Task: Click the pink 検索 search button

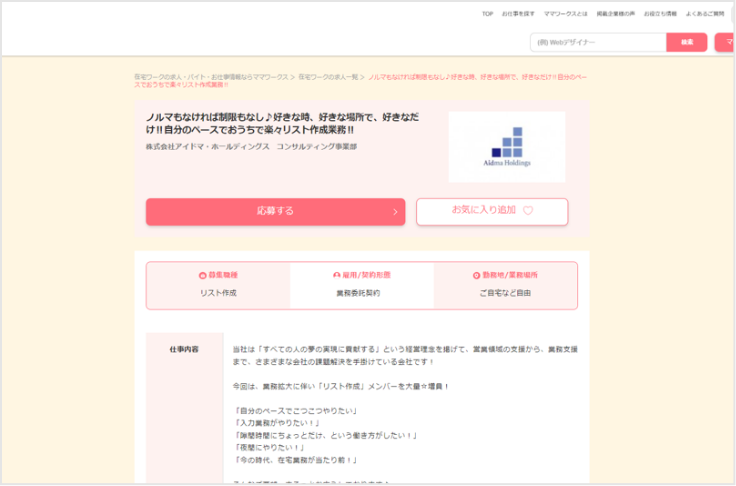Action: (x=687, y=42)
